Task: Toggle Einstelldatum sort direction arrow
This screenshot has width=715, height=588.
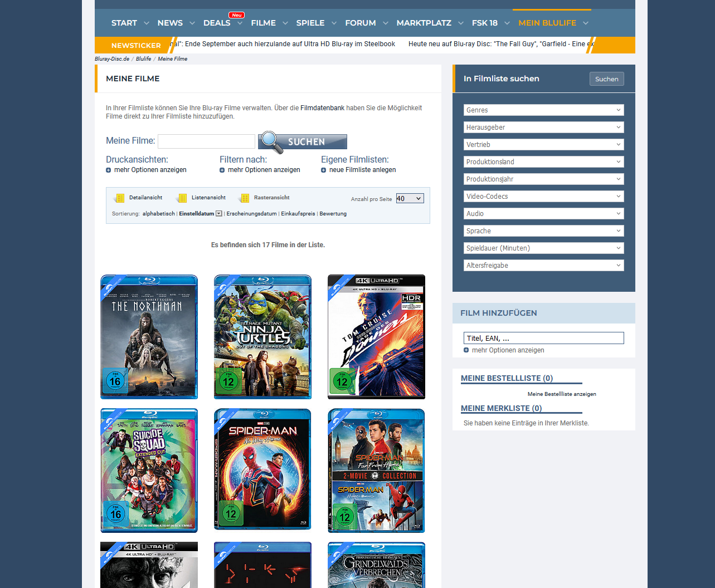Action: coord(219,214)
